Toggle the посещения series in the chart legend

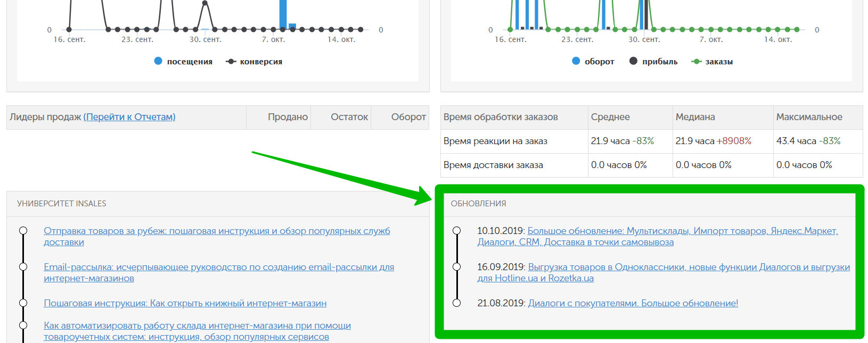tap(183, 62)
